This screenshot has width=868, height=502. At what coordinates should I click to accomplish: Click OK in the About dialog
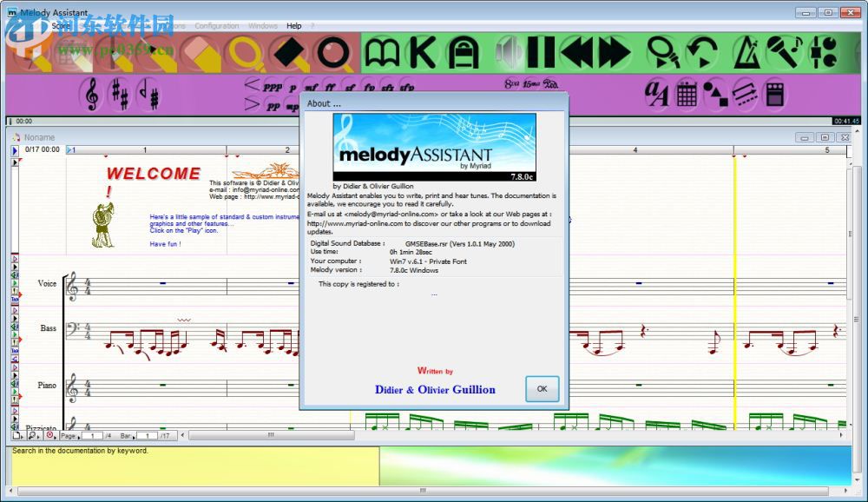pos(542,389)
